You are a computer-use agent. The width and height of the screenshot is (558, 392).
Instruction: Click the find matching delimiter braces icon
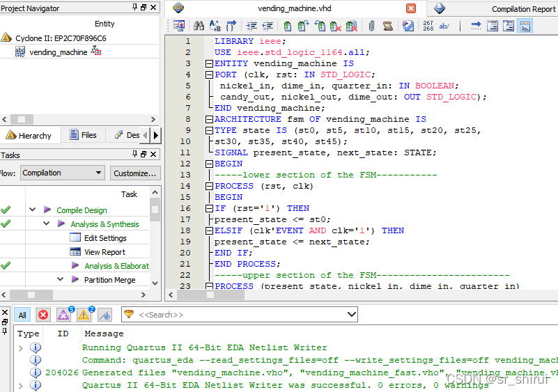[231, 26]
